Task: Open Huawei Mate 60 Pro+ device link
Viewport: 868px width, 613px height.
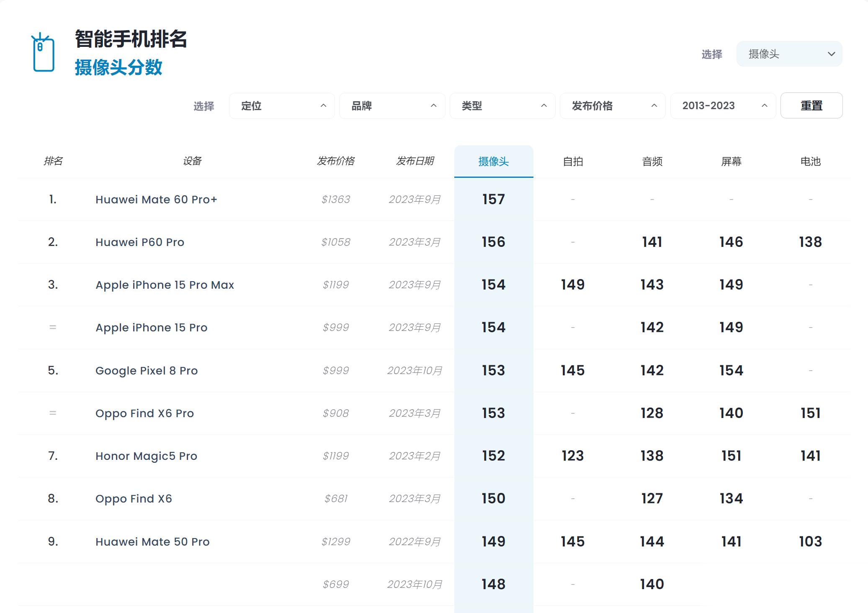Action: tap(156, 200)
